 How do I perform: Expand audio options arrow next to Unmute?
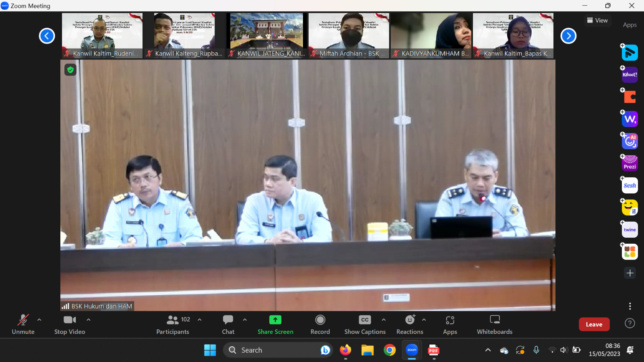[39, 320]
